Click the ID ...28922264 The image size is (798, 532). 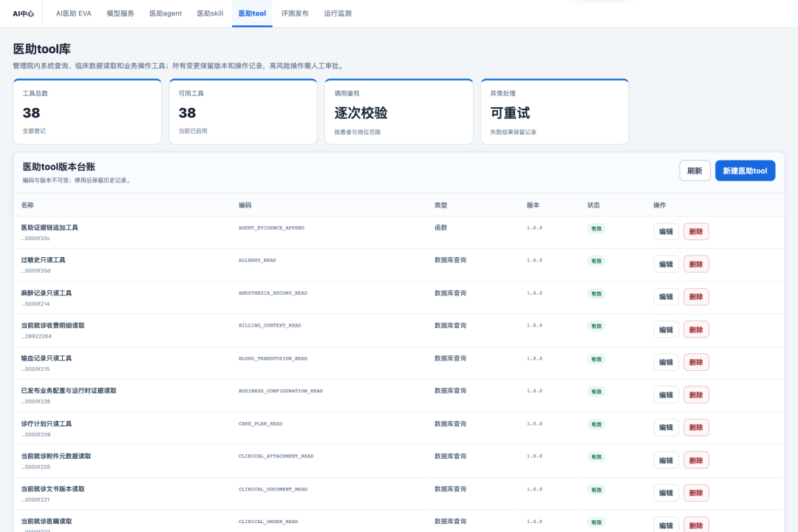[36, 336]
